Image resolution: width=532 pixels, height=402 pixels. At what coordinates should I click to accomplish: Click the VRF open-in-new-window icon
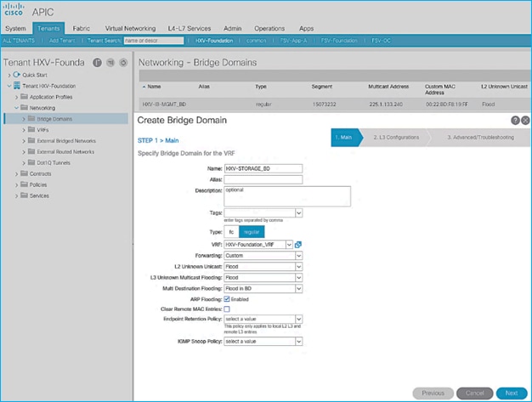pos(298,245)
